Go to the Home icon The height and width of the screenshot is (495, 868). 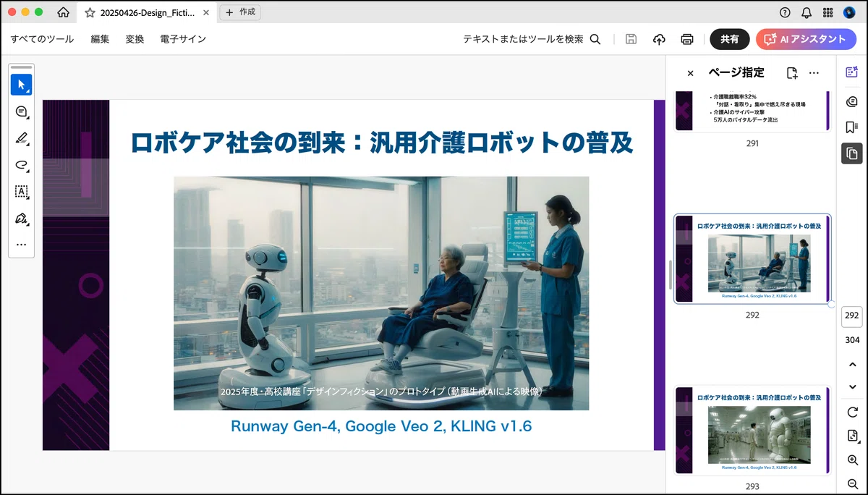click(64, 12)
